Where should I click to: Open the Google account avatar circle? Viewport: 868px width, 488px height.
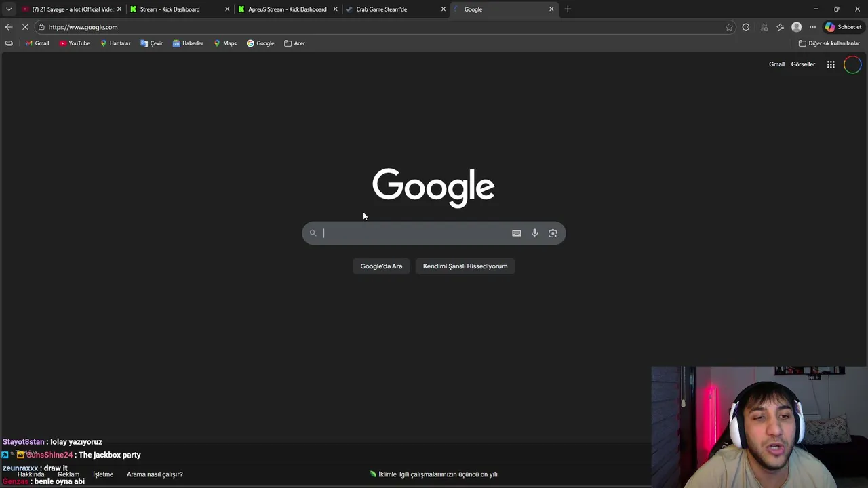(x=852, y=64)
